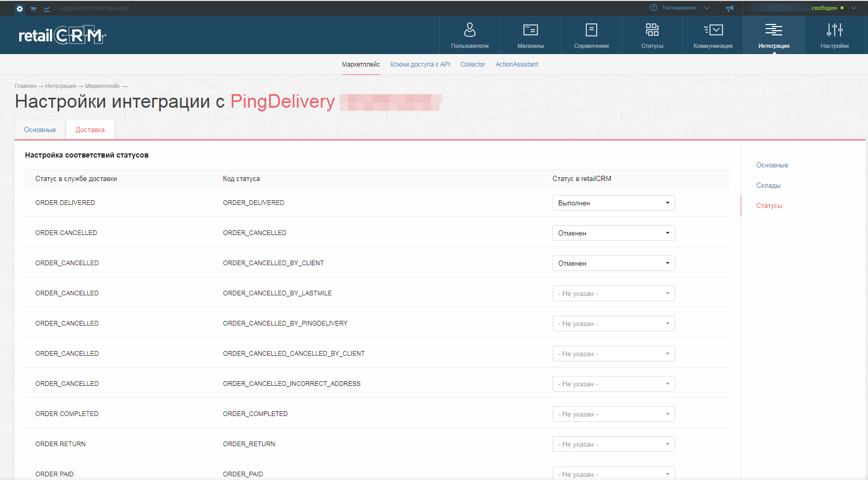This screenshot has height=480, width=868.
Task: Click the АДМИНИСТРИРОВАНИЕ label in top bar
Action: [94, 9]
